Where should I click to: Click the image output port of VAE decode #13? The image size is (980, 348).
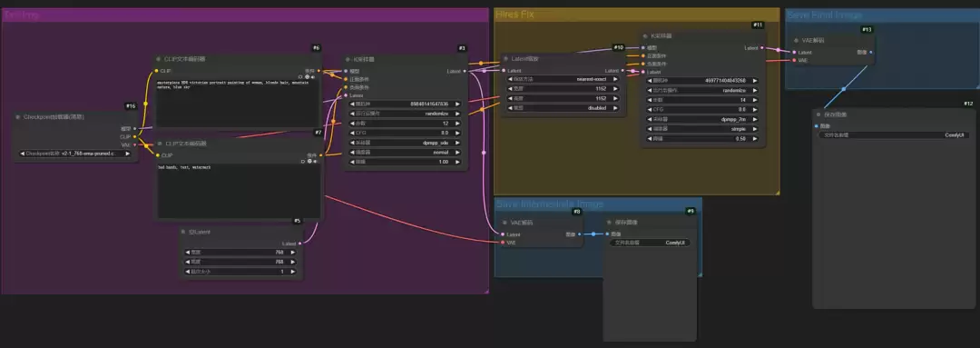870,53
